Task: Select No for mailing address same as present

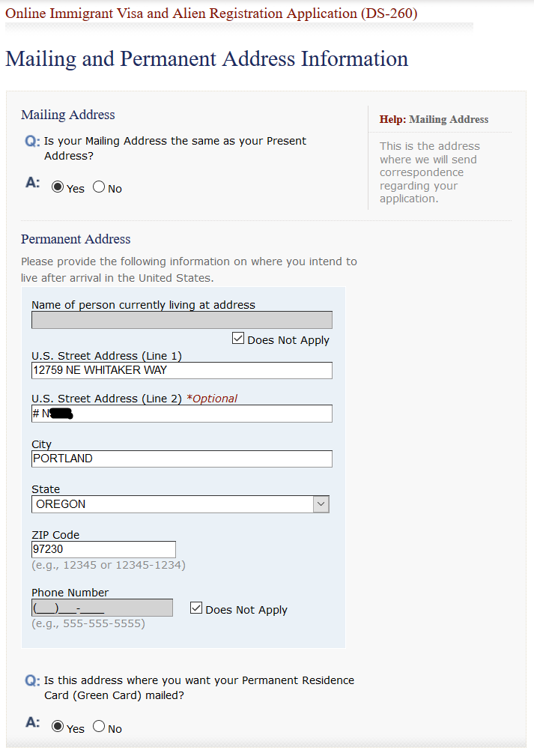Action: 99,187
